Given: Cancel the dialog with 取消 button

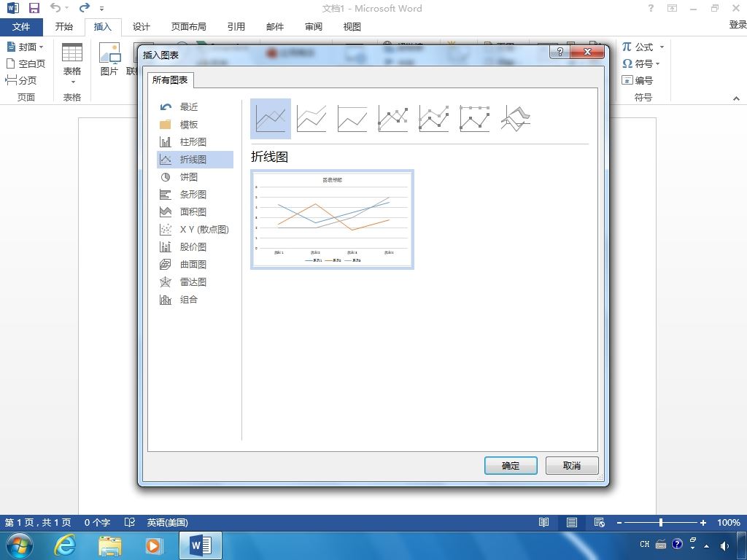Looking at the screenshot, I should pyautogui.click(x=572, y=465).
